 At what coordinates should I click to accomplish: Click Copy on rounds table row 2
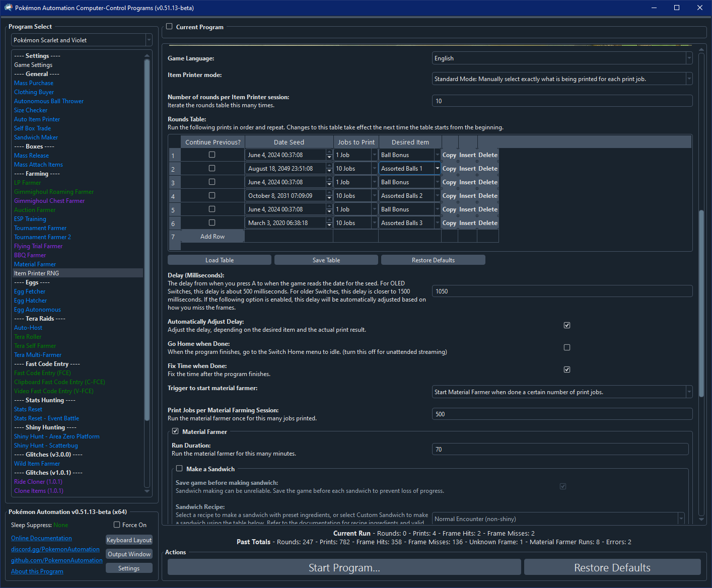click(x=449, y=169)
